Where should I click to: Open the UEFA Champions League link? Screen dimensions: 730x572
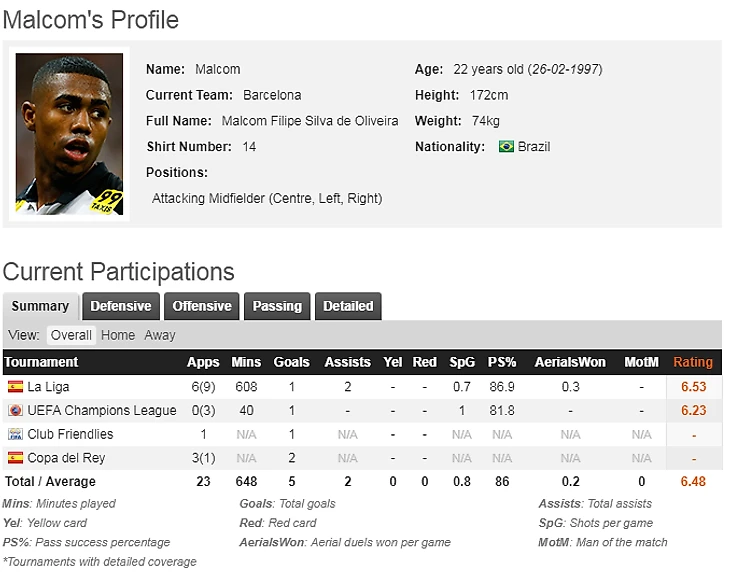pos(101,410)
